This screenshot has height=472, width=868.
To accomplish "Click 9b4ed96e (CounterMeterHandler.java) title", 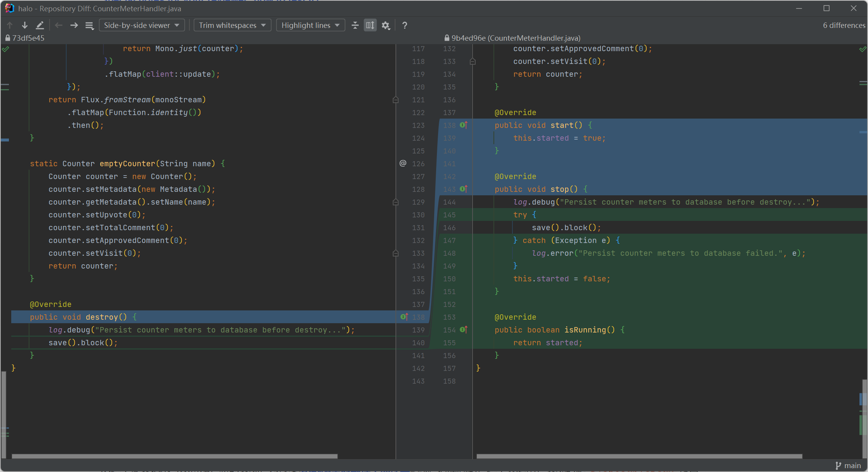I will pyautogui.click(x=516, y=38).
